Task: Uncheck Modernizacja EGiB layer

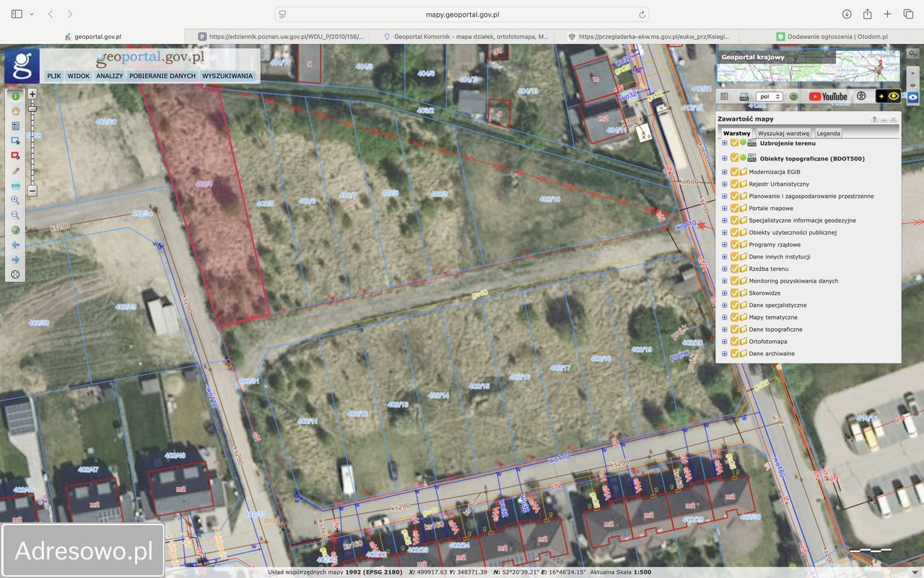Action: coord(735,172)
